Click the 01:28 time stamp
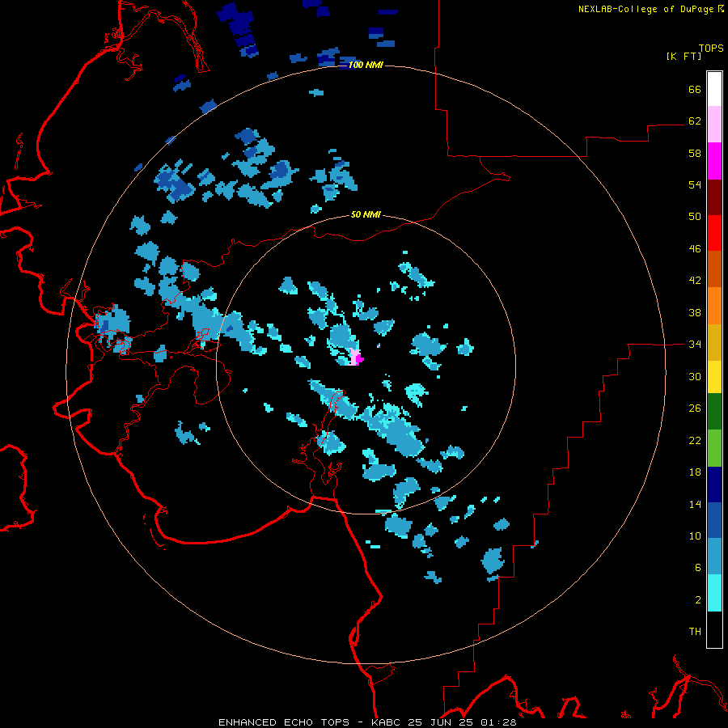Screen dimensions: 728x728 click(x=498, y=722)
